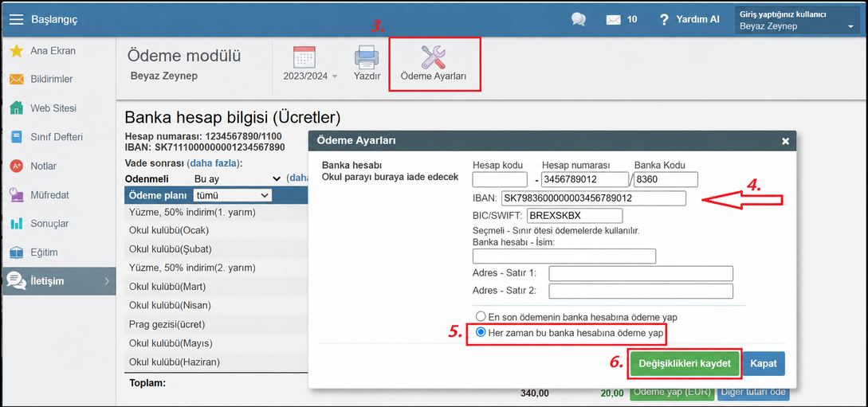The height and width of the screenshot is (407, 868).
Task: Open the Yazdır printer icon
Action: click(x=367, y=57)
